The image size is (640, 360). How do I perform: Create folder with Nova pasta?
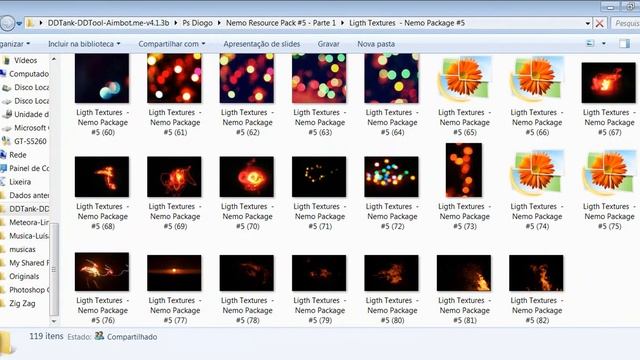[376, 44]
